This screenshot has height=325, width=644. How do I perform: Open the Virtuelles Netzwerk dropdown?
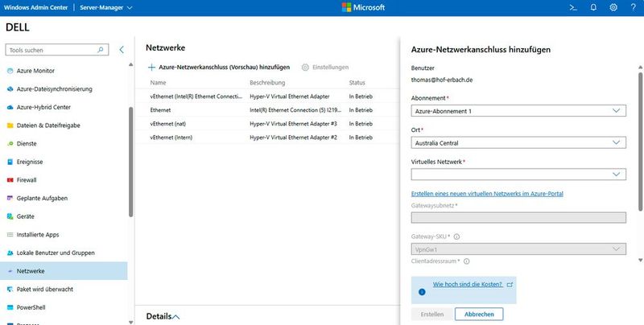(518, 175)
